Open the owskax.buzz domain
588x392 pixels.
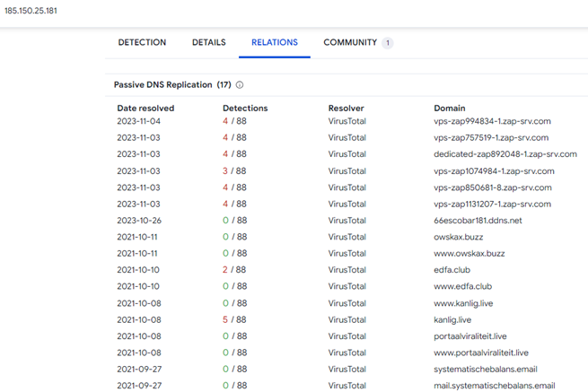tap(459, 237)
